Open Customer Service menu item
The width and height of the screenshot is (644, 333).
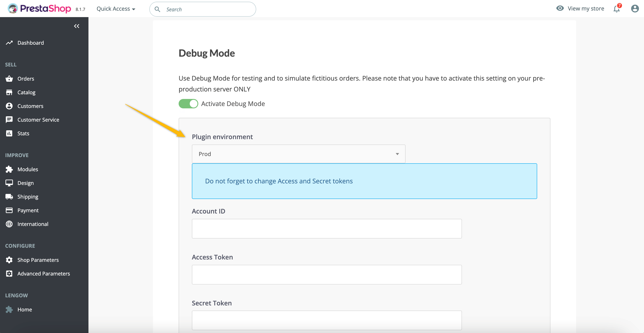38,120
